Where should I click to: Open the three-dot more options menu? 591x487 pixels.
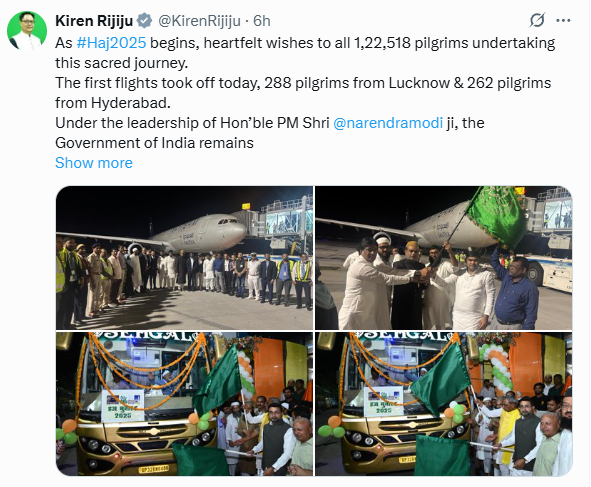(563, 20)
